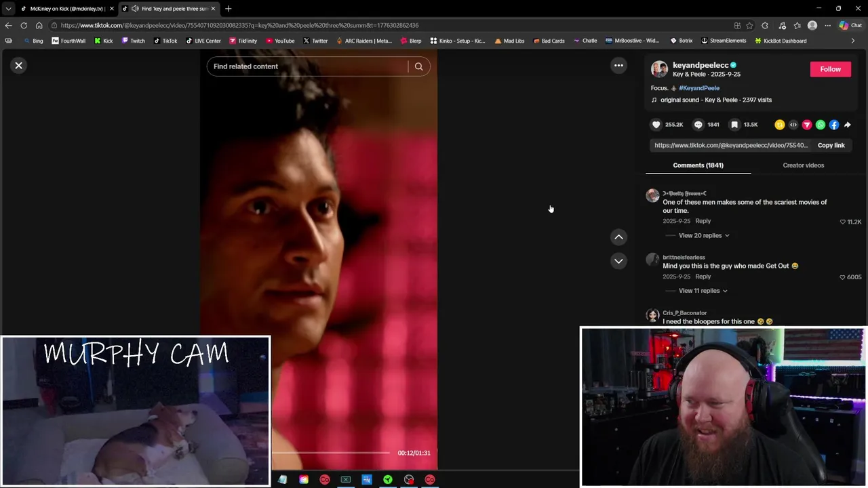Share the video to WhatsApp
868x488 pixels.
[x=821, y=125]
